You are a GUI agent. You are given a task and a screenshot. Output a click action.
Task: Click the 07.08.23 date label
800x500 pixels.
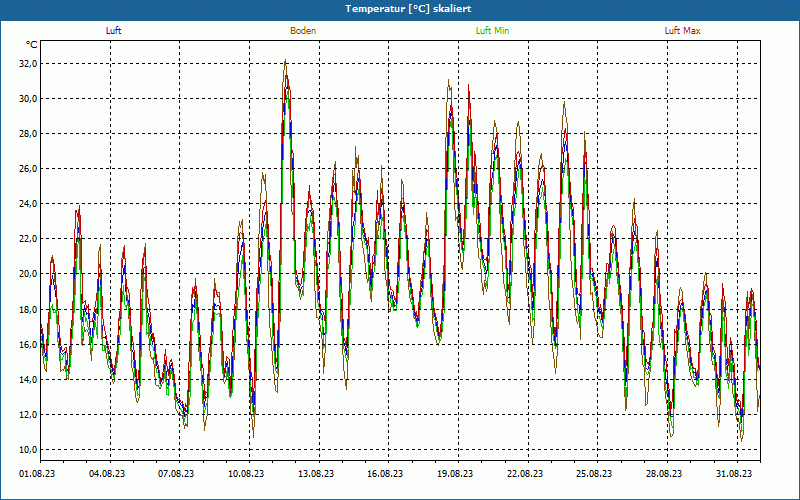pyautogui.click(x=176, y=474)
